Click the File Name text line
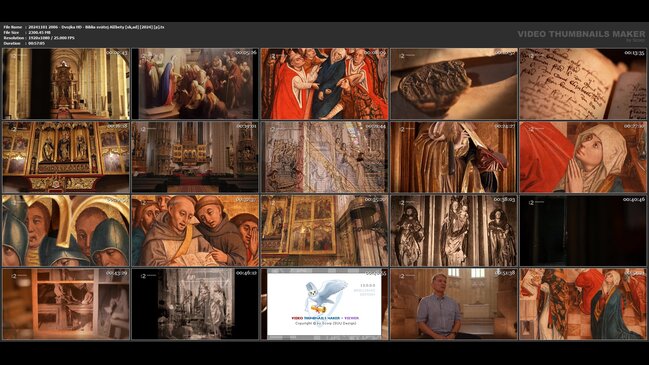649x365 pixels. tap(84, 27)
